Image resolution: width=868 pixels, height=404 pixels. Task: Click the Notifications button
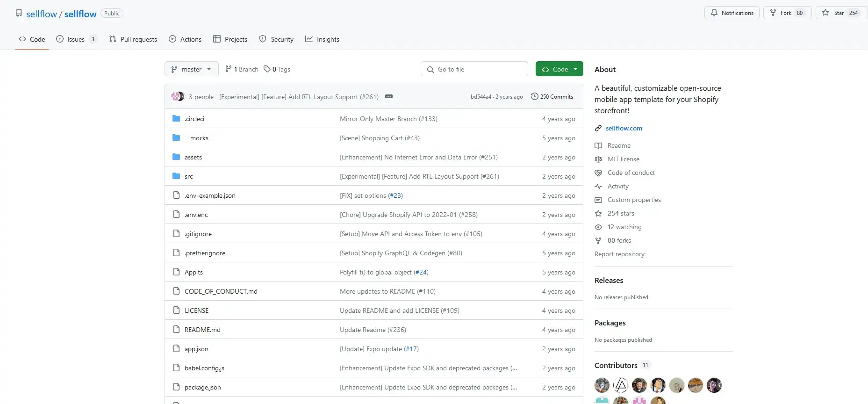[x=732, y=13]
